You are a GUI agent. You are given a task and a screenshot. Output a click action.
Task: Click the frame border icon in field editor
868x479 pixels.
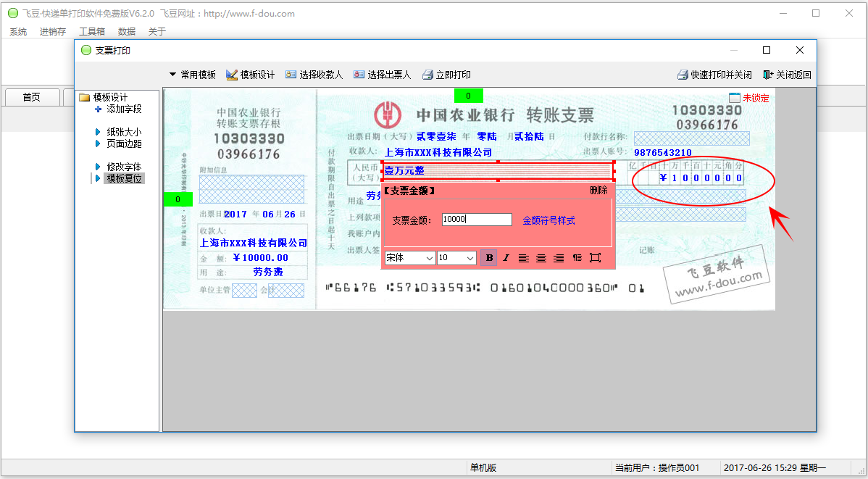[x=595, y=257]
